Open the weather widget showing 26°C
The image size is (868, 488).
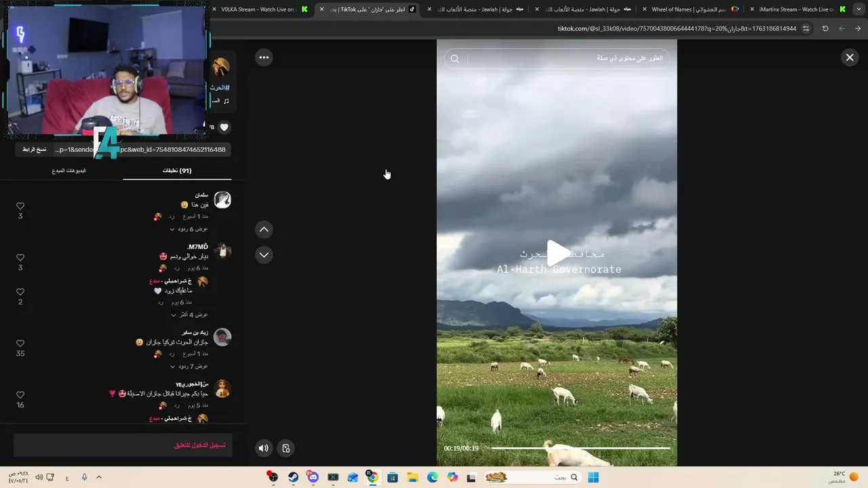click(844, 477)
